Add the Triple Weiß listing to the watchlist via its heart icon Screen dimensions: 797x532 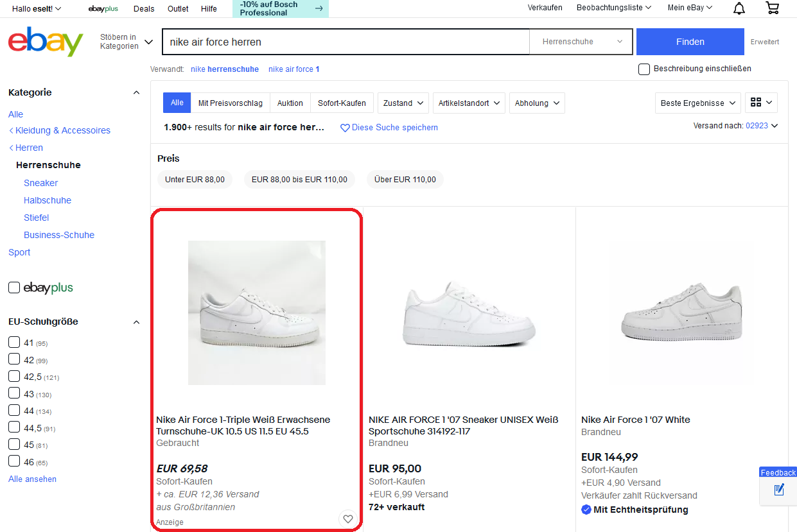coord(347,519)
